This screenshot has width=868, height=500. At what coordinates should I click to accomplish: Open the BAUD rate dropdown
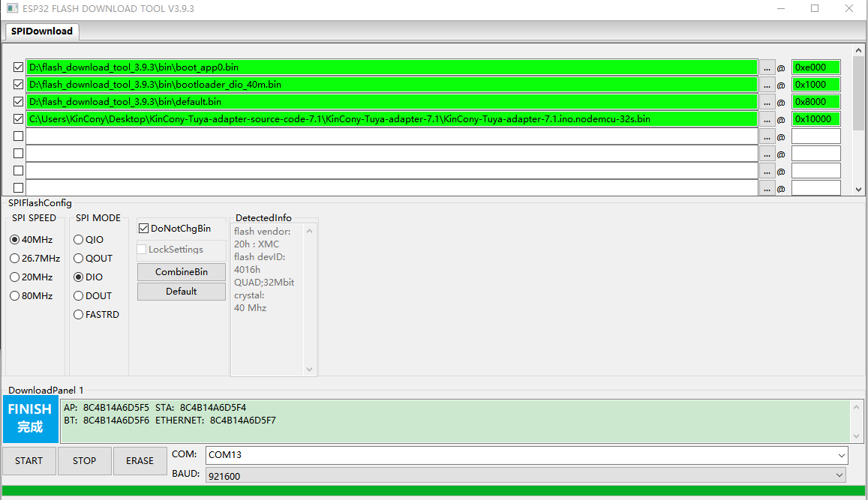(839, 475)
